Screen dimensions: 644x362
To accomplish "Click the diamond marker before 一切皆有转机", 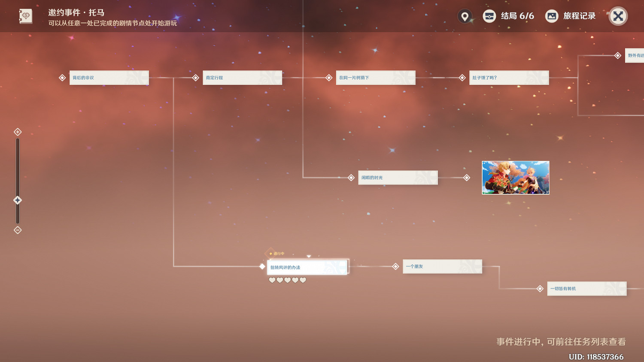I will pyautogui.click(x=540, y=289).
